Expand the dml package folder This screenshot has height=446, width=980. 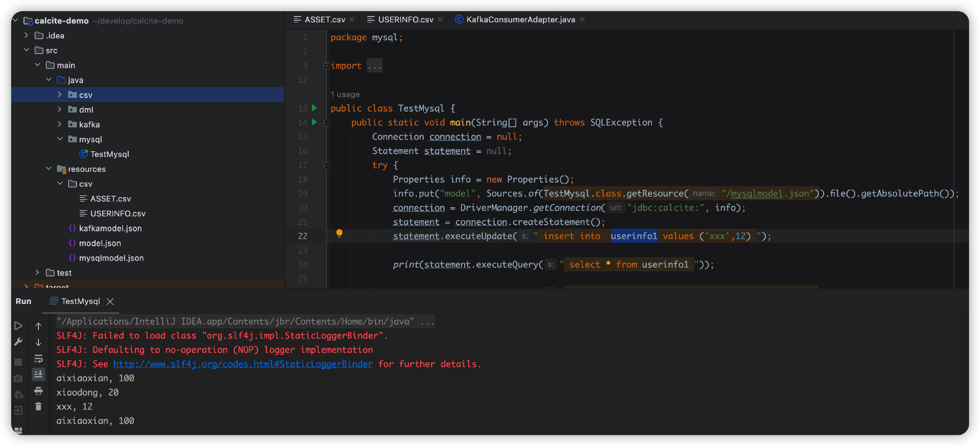[59, 109]
